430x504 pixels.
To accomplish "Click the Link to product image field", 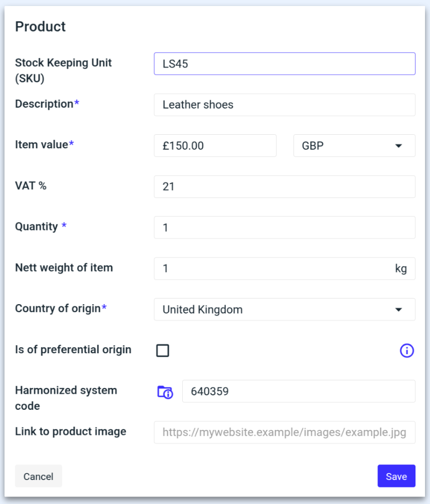I will 284,432.
